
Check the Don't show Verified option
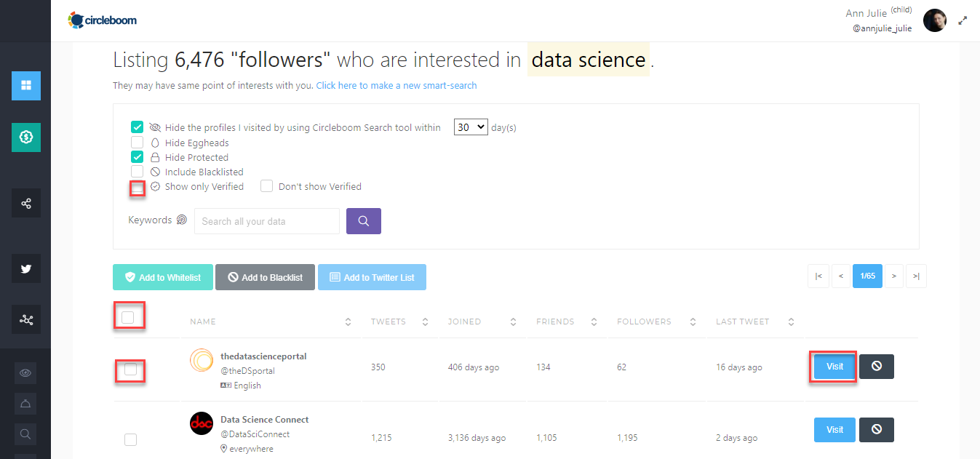[x=266, y=186]
